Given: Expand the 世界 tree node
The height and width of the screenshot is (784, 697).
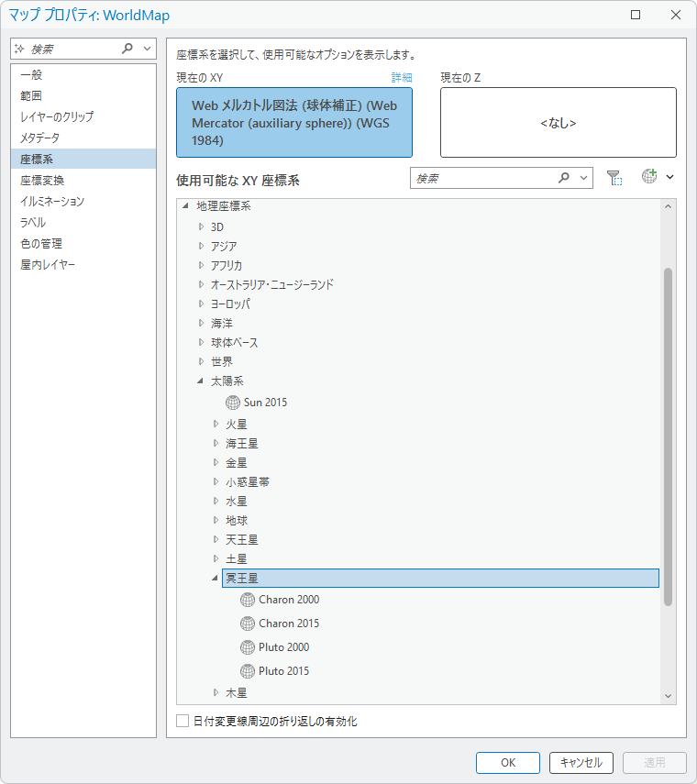Looking at the screenshot, I should [201, 361].
